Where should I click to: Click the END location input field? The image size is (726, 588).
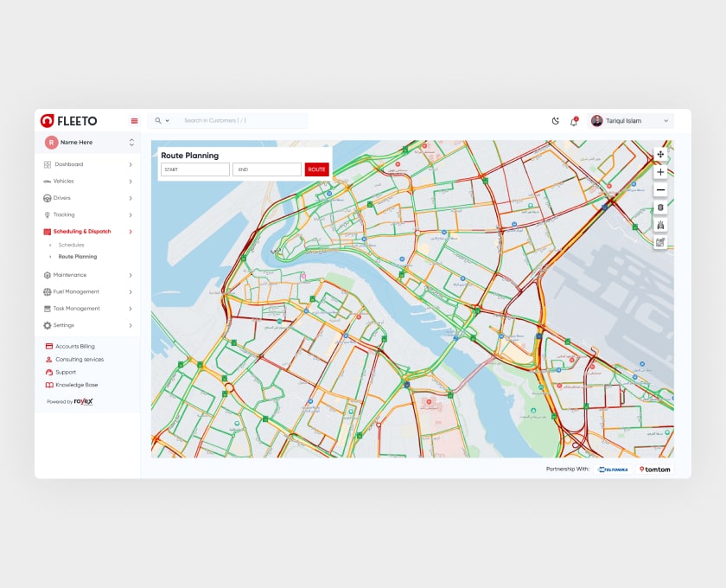(x=266, y=169)
